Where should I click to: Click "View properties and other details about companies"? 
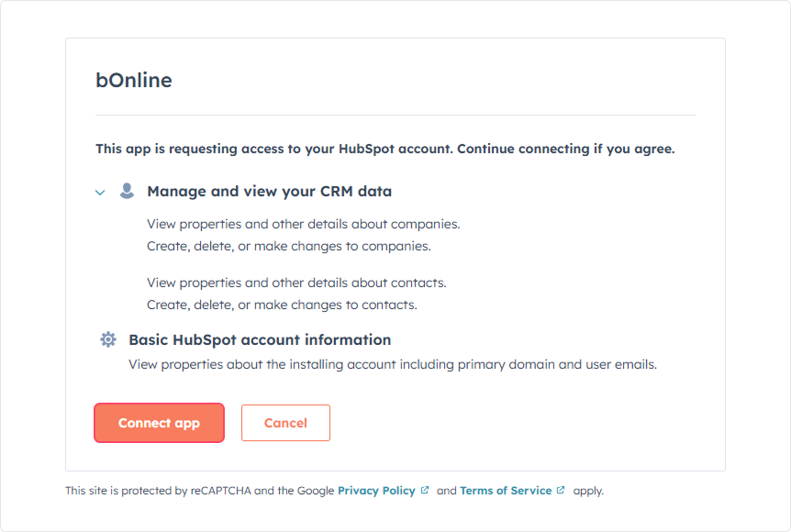(x=303, y=224)
